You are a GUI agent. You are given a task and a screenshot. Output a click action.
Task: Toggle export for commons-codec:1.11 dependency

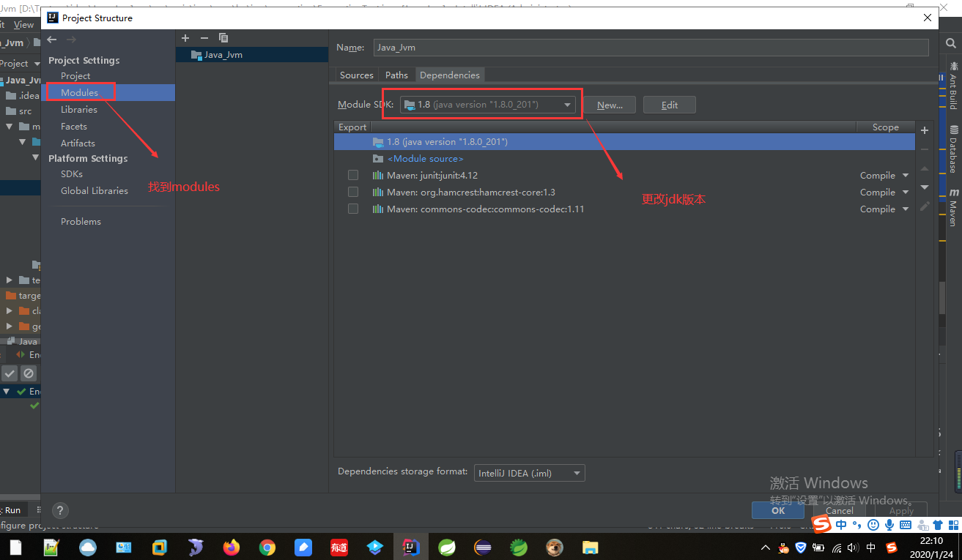353,209
